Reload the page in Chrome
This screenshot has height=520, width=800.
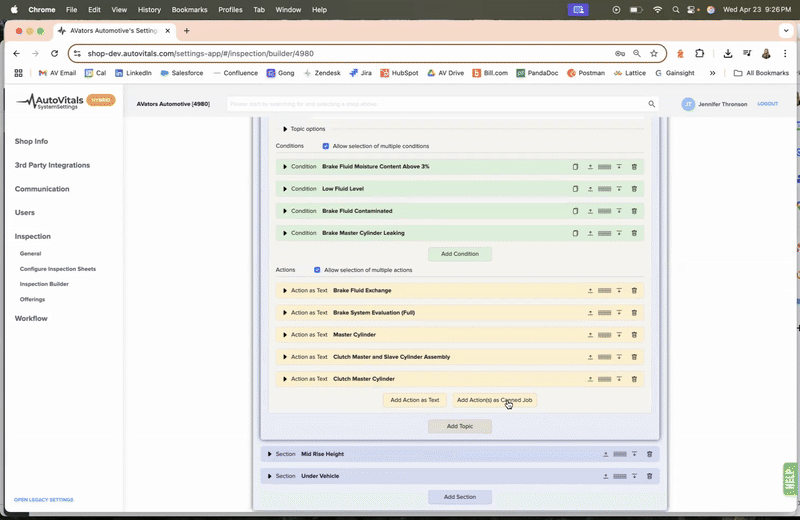click(55, 54)
